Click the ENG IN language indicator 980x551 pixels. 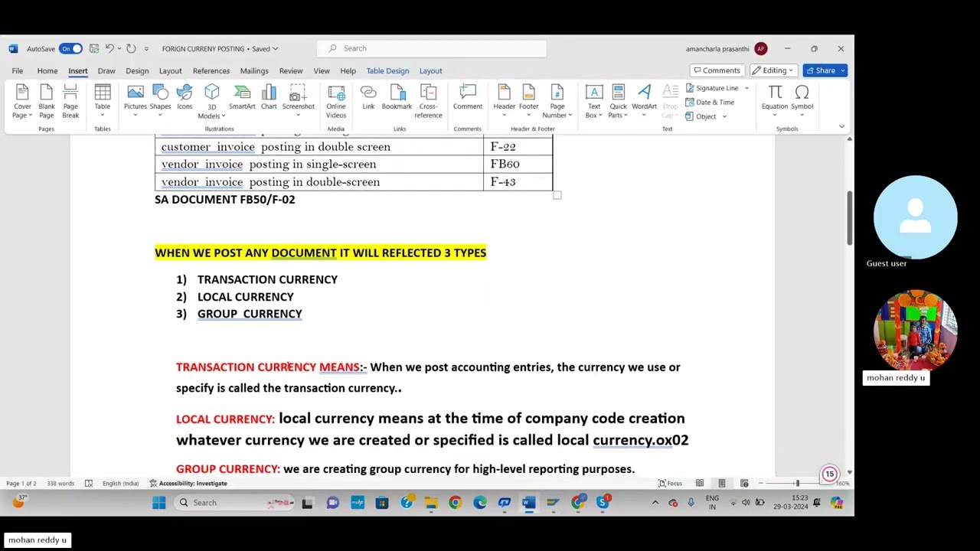point(712,503)
